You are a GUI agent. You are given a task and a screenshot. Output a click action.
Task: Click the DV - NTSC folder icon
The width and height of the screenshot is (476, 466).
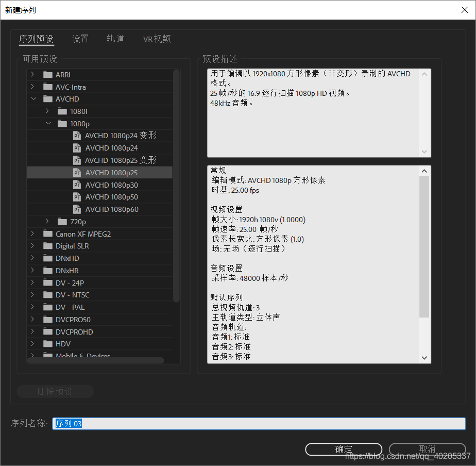pyautogui.click(x=48, y=295)
